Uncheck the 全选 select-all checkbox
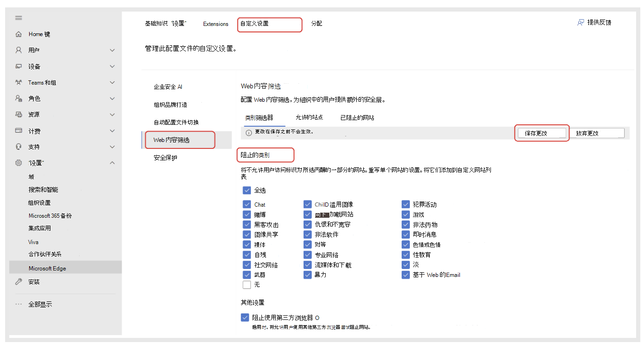644x349 pixels. coord(247,190)
